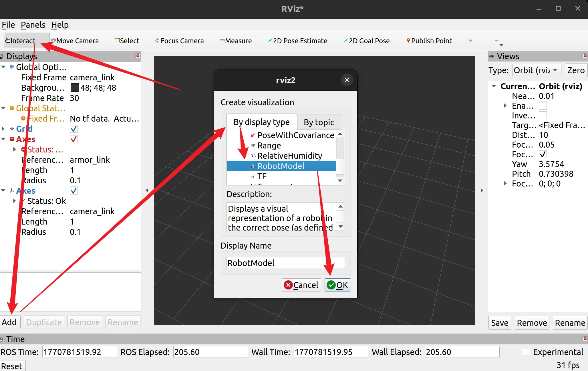Screen dimensions: 588x371
Task: Choose RelativeHumidity display type
Action: click(x=289, y=156)
